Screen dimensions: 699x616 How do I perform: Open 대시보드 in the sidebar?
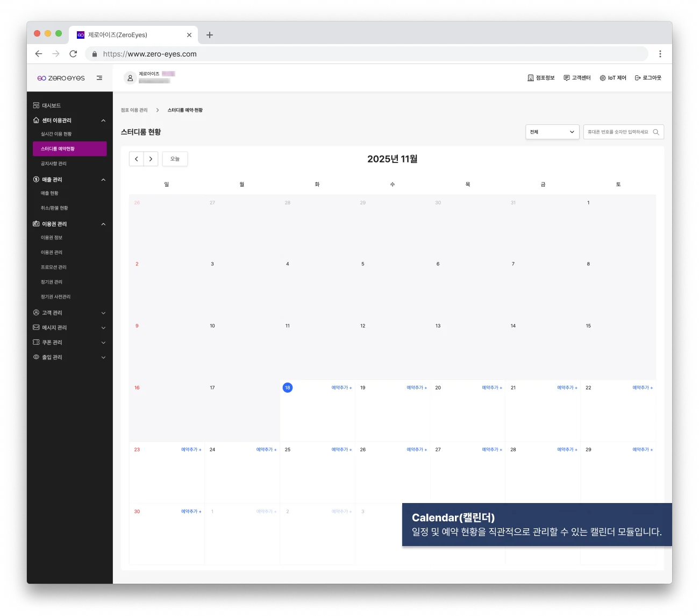pyautogui.click(x=51, y=105)
